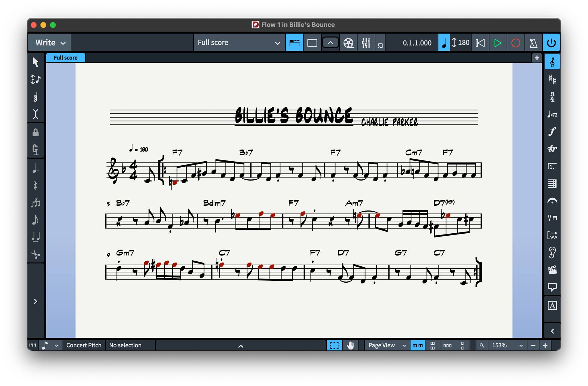Toggle the full screen window button
The width and height of the screenshot is (588, 386).
click(x=312, y=43)
